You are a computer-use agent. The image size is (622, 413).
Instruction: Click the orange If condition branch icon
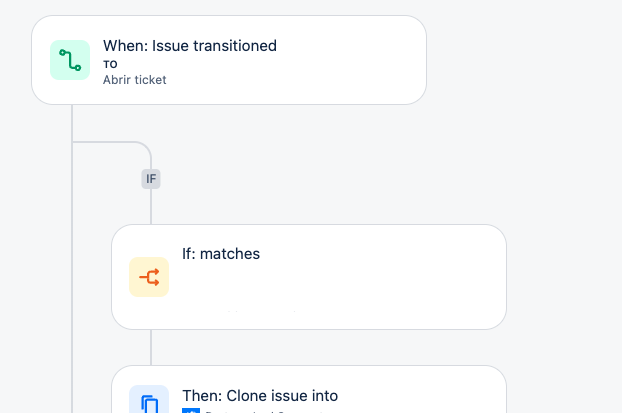149,277
